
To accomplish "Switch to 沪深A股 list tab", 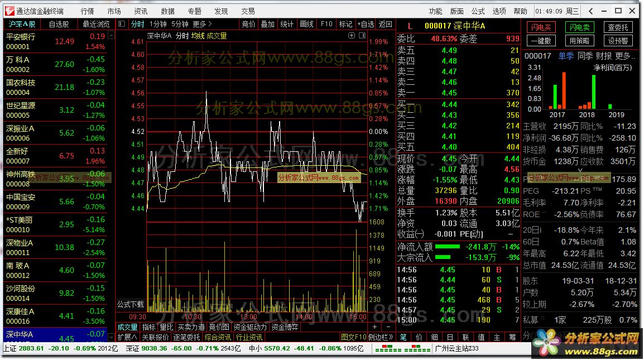I will point(22,24).
